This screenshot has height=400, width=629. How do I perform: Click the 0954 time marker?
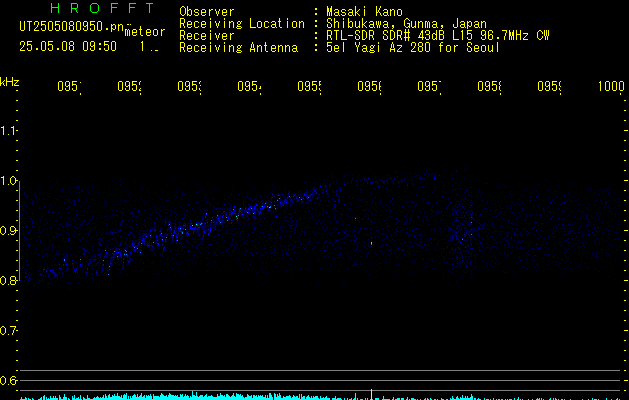250,86
